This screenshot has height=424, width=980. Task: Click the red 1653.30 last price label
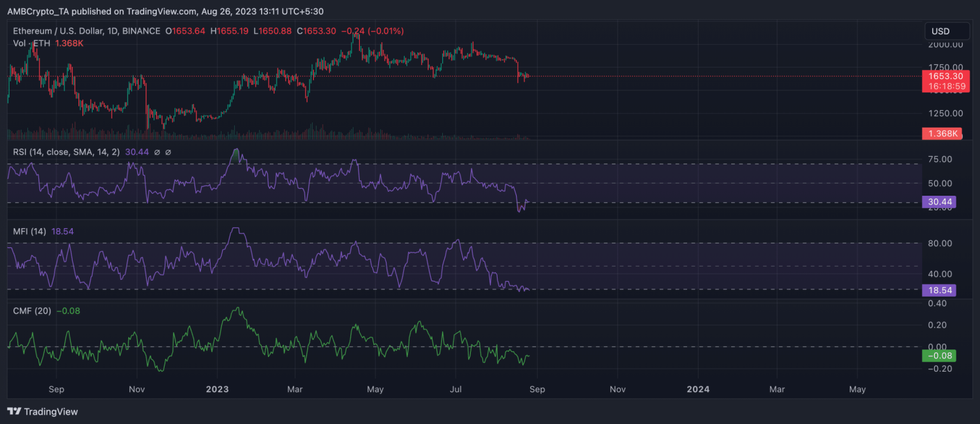(946, 76)
